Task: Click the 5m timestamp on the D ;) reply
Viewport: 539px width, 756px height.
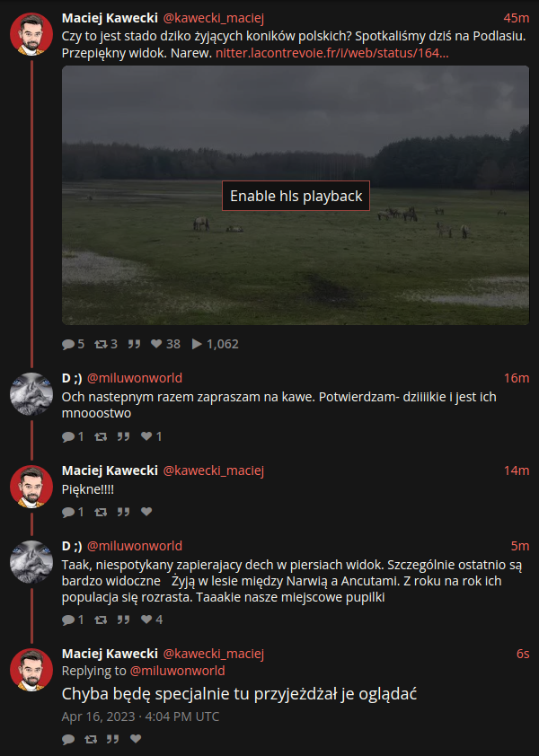Action: click(x=520, y=546)
